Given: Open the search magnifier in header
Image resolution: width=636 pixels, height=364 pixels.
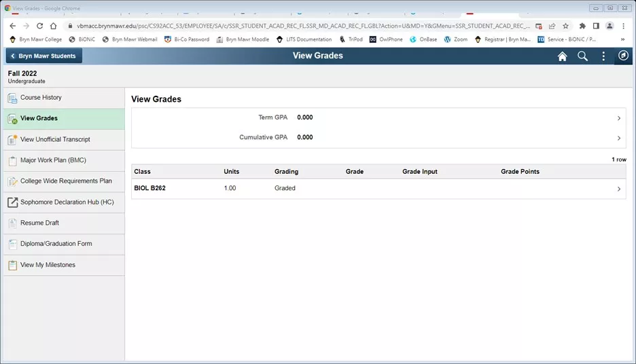Looking at the screenshot, I should click(582, 56).
